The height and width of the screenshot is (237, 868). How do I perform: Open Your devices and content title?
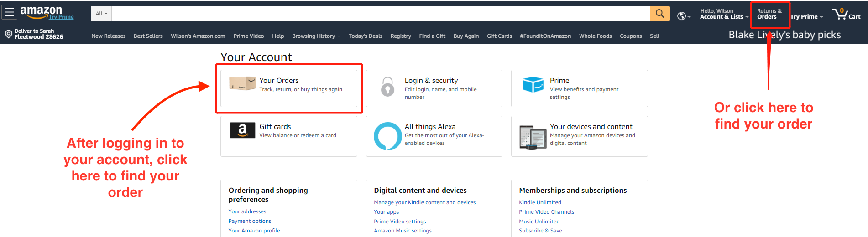coord(591,126)
